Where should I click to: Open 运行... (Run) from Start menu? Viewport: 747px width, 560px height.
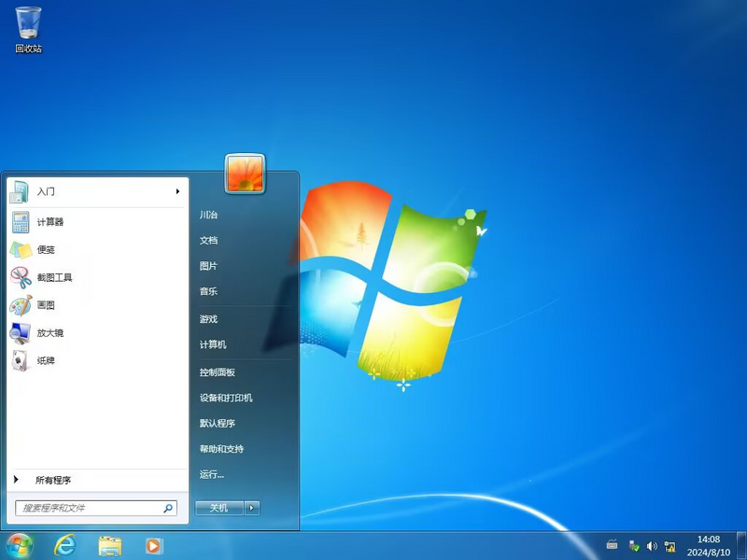click(x=212, y=474)
